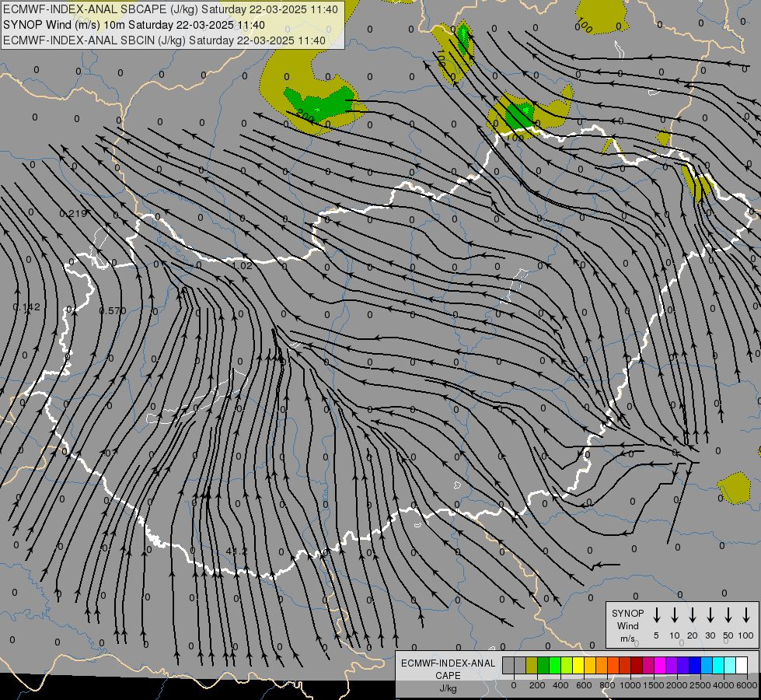Click the SBCIN title line in the header
The image size is (761, 700).
point(164,40)
